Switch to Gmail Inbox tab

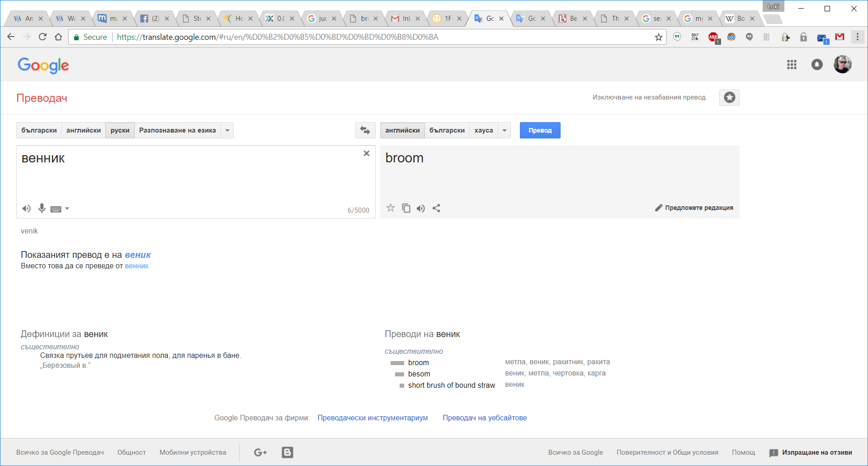click(406, 19)
